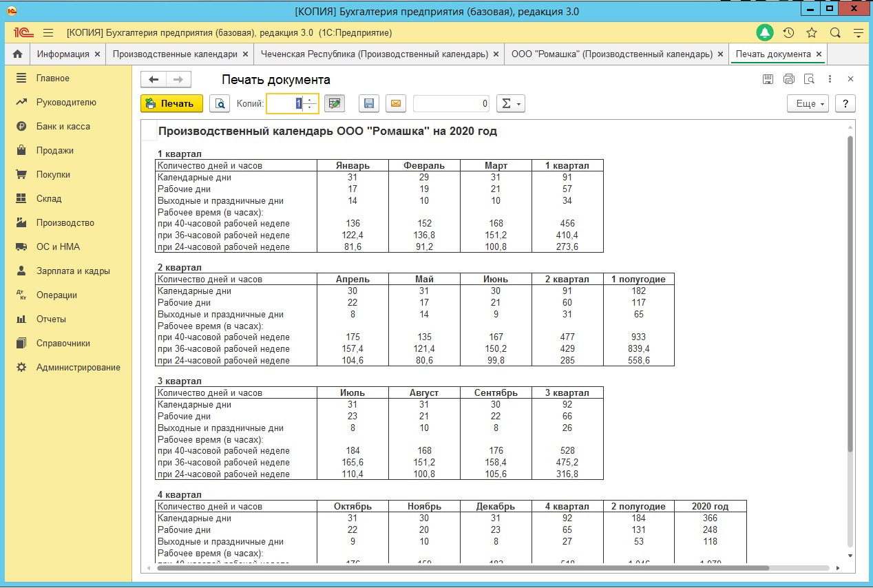873x588 pixels.
Task: Expand the Sigma sum dropdown
Action: click(x=510, y=103)
